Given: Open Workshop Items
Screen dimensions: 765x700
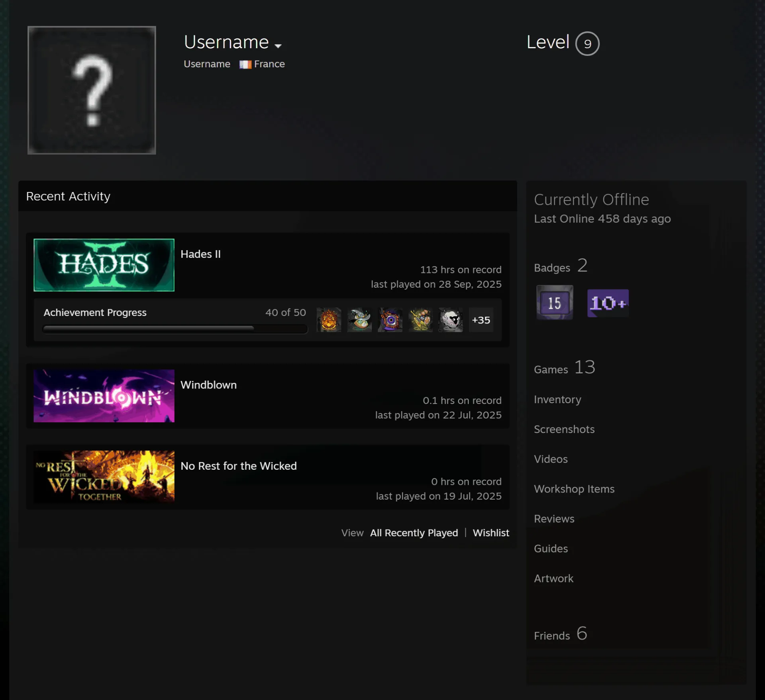Looking at the screenshot, I should point(574,489).
